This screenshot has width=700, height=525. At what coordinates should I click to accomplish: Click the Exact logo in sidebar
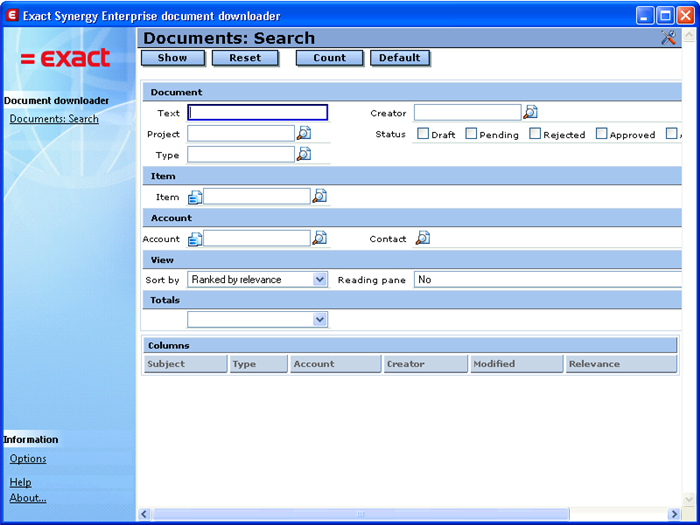[65, 58]
